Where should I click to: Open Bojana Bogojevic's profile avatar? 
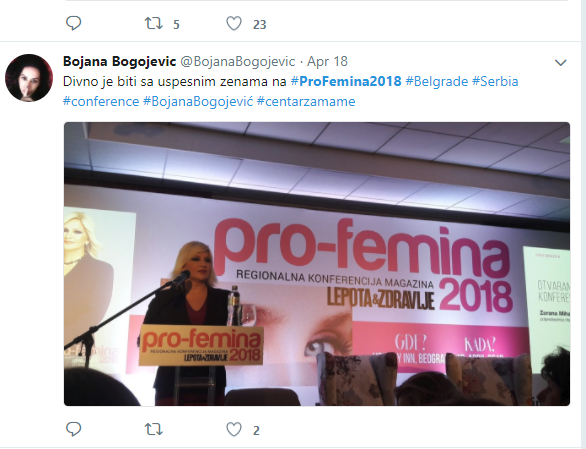tap(29, 78)
